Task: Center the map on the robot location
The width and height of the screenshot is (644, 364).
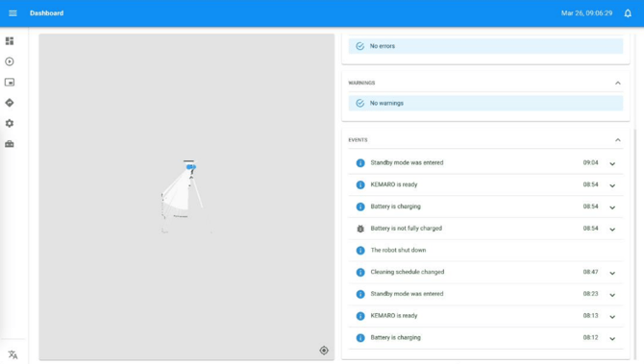Action: tap(324, 350)
